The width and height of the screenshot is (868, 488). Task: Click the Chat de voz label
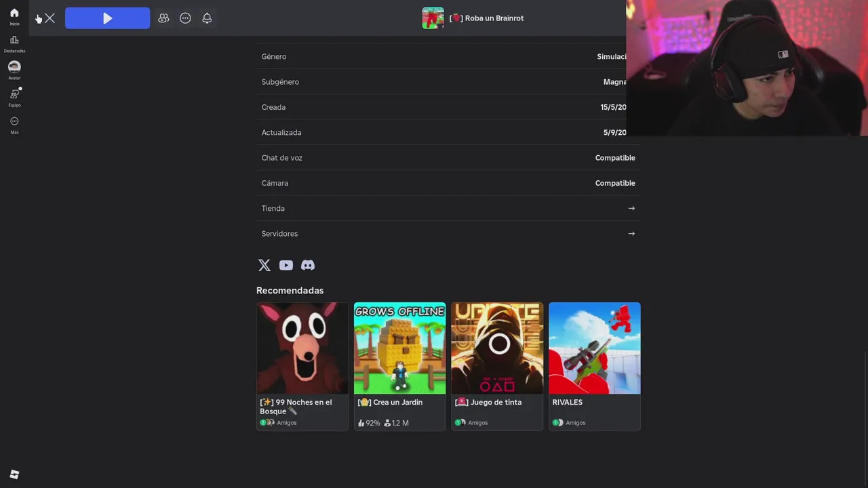282,158
